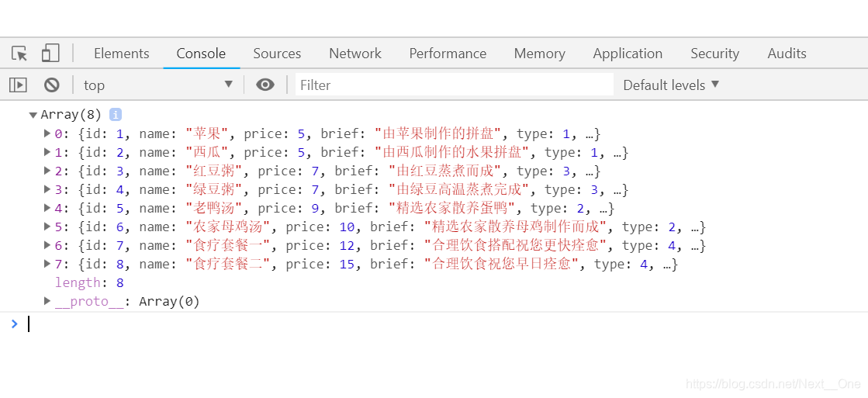Activate the inspect element picker icon
Image resolution: width=868 pixels, height=398 pixels.
pyautogui.click(x=19, y=54)
